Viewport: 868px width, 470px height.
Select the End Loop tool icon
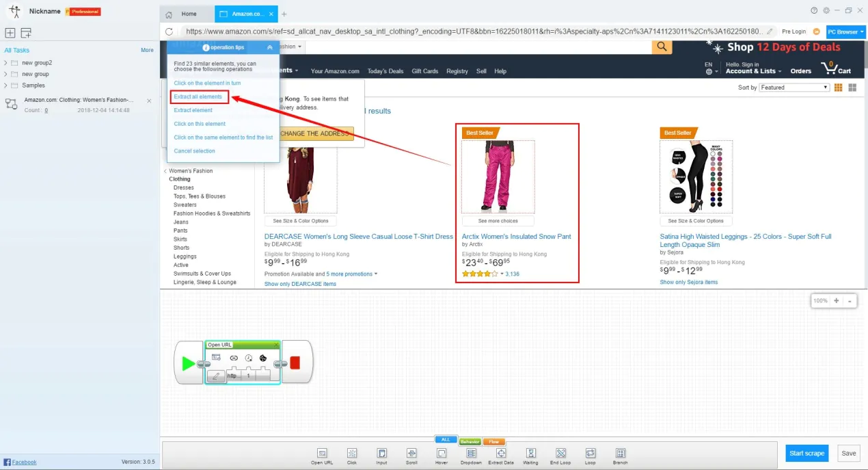click(x=560, y=453)
